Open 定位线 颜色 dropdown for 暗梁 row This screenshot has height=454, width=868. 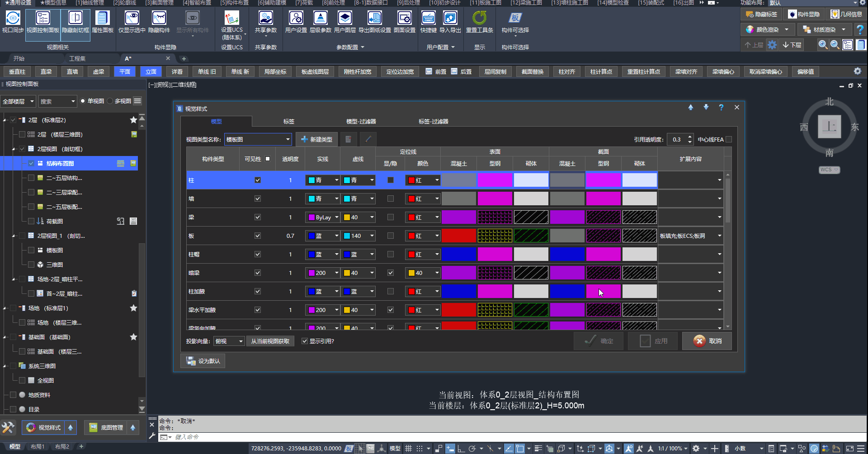(x=423, y=273)
